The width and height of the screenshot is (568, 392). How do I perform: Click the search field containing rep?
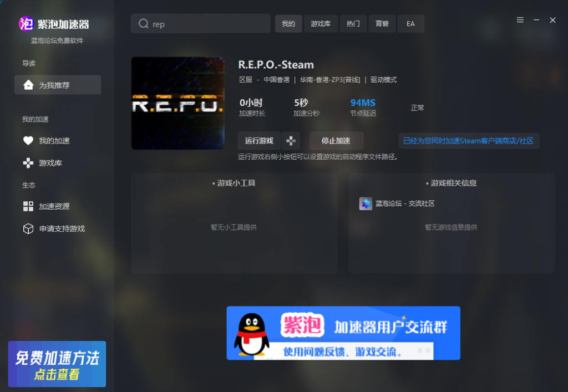point(200,24)
